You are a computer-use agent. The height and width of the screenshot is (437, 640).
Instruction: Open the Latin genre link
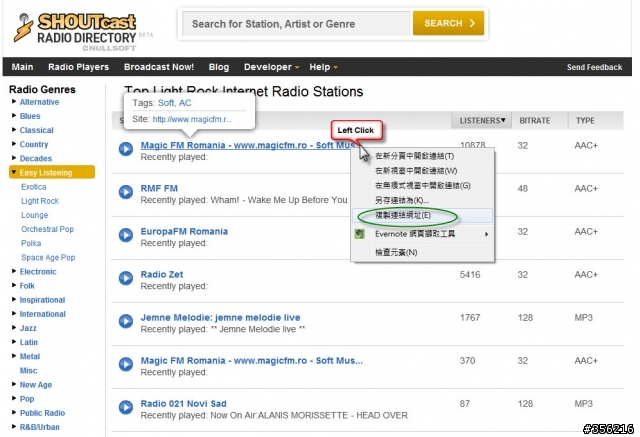(29, 342)
